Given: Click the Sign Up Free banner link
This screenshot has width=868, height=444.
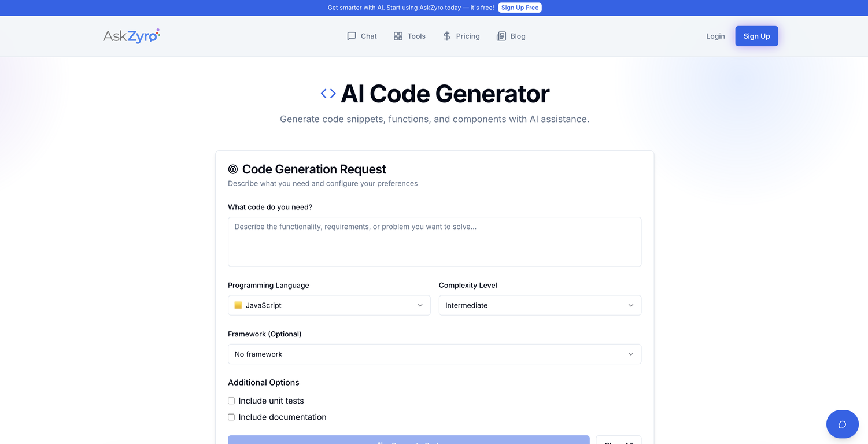Looking at the screenshot, I should pos(519,8).
